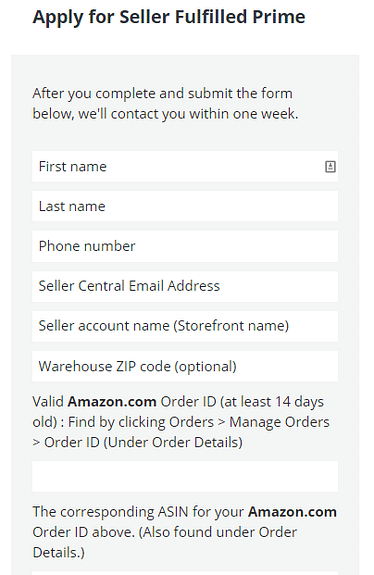
Task: Select the Seller account name (Storefront name) field
Action: pos(185,326)
